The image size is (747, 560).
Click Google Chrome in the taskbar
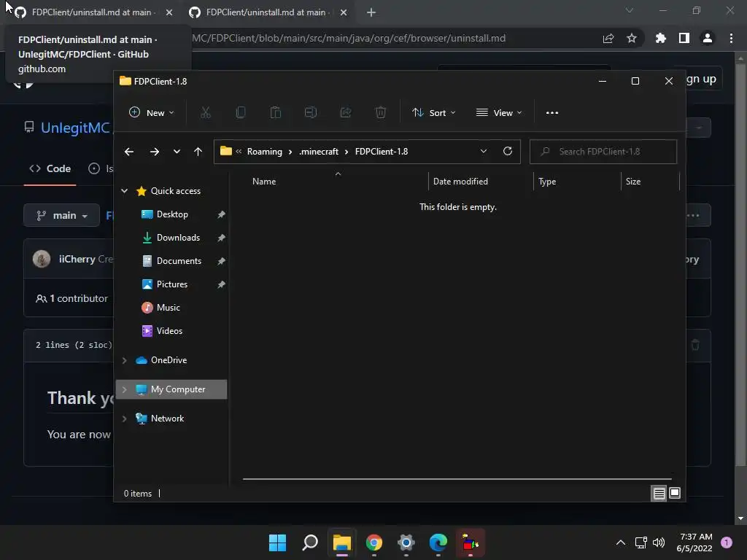(374, 542)
